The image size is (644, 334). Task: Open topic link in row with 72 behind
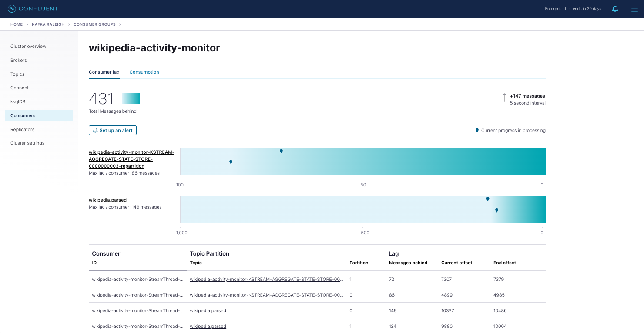267,279
